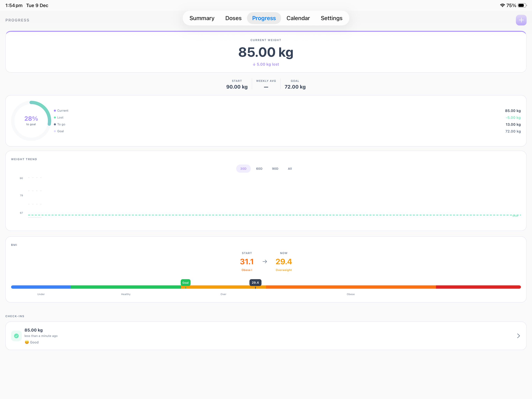Go to the Calendar tab

click(x=298, y=18)
